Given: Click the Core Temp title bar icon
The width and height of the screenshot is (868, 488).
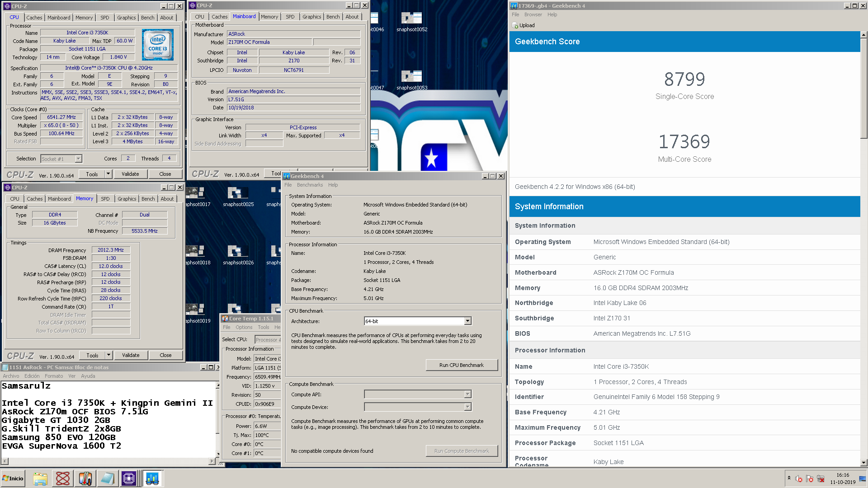Looking at the screenshot, I should tap(225, 319).
